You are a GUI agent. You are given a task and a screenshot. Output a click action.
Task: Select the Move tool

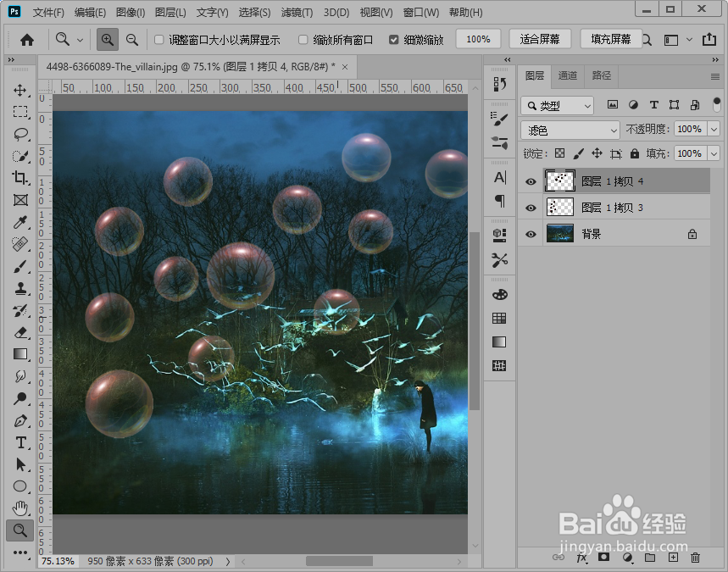tap(20, 90)
